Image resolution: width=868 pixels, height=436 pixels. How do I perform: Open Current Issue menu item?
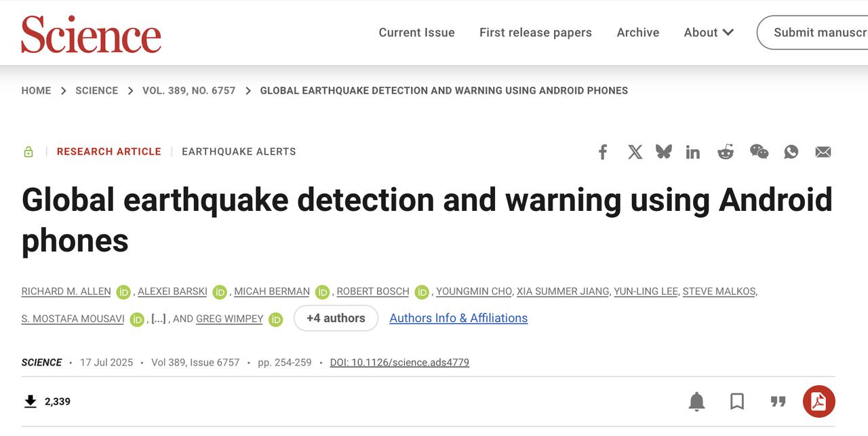coord(416,33)
